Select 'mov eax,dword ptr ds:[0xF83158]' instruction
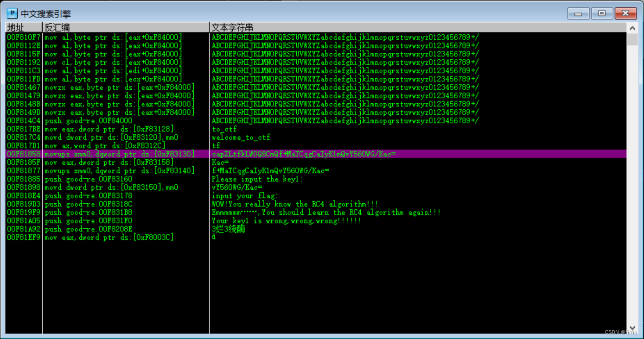Image resolution: width=644 pixels, height=339 pixels. 109,162
